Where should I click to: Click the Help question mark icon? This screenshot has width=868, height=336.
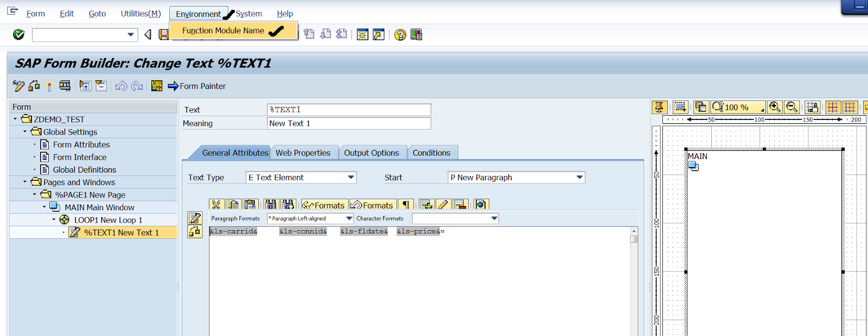coord(400,35)
